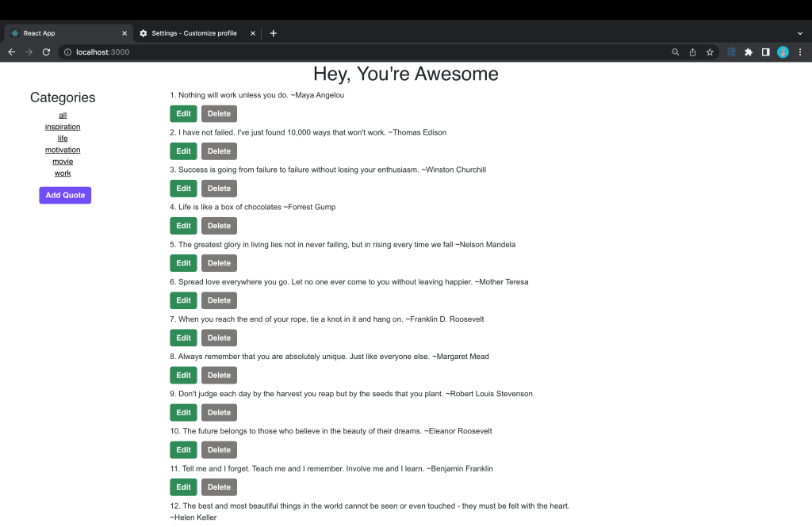Screen dimensions: 812x527
Task: Open the Chrome profile avatar
Action: [783, 52]
